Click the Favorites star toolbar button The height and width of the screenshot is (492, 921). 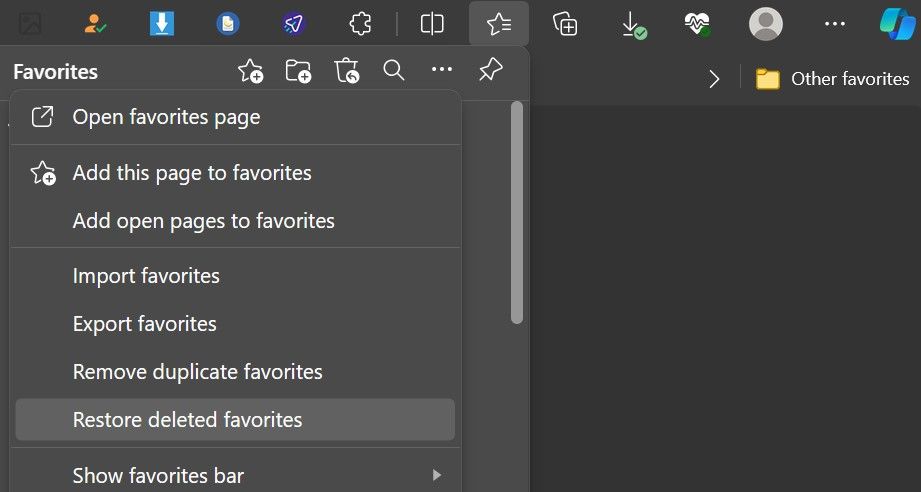[499, 24]
